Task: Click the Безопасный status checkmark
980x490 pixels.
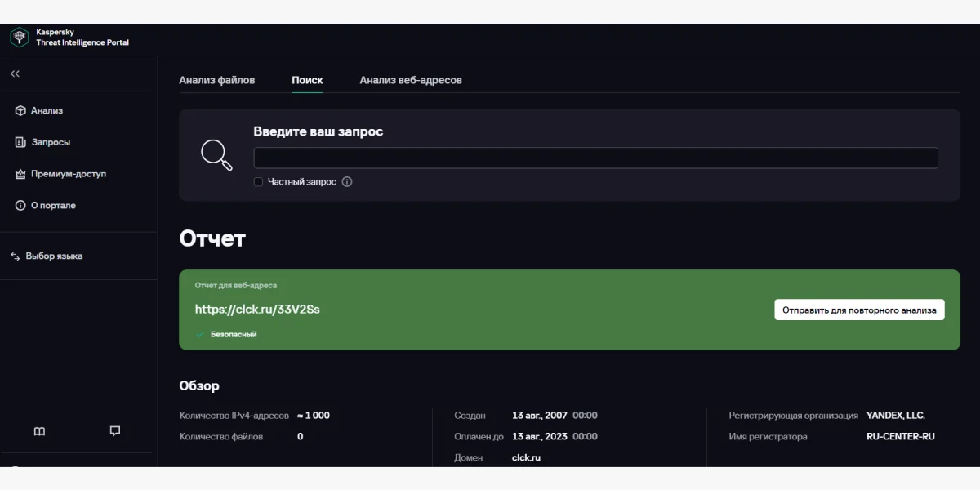Action: 200,334
